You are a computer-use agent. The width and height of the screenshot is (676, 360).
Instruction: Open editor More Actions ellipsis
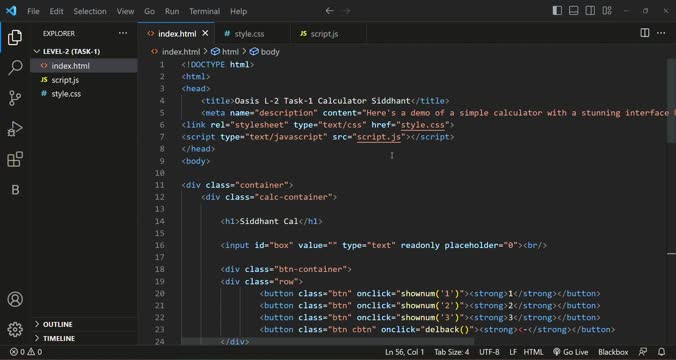661,33
